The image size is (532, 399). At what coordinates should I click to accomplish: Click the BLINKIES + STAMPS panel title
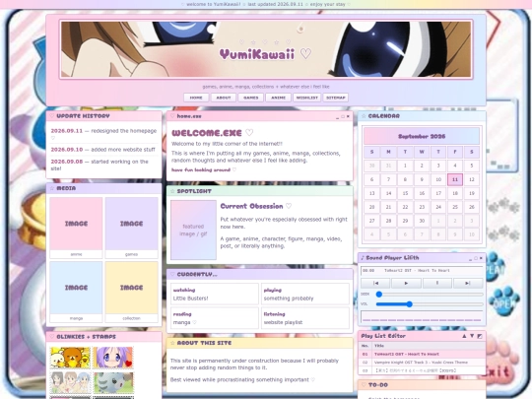[86, 337]
